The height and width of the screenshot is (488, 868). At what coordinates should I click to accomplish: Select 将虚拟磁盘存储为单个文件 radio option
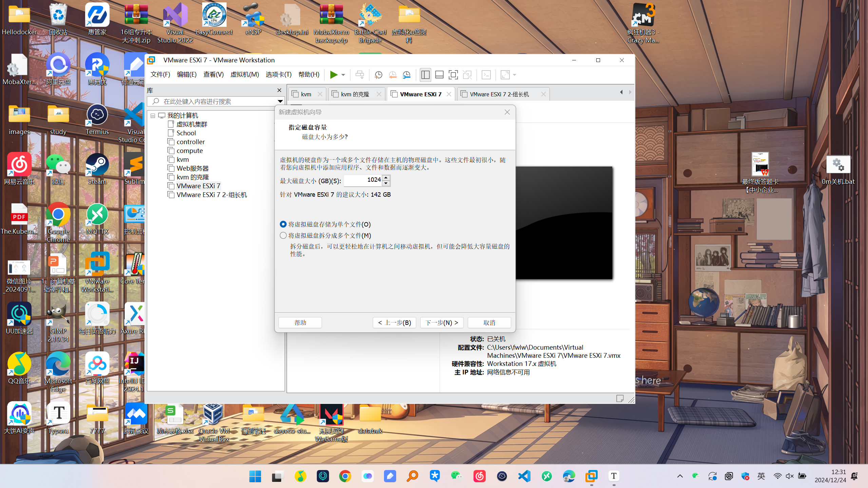click(325, 224)
